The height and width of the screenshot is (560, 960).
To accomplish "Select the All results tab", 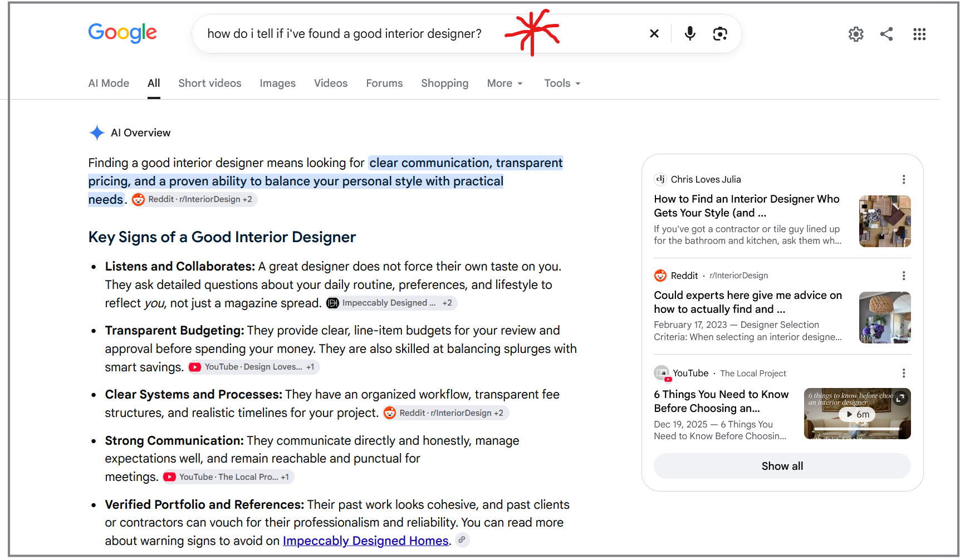I will click(x=154, y=83).
